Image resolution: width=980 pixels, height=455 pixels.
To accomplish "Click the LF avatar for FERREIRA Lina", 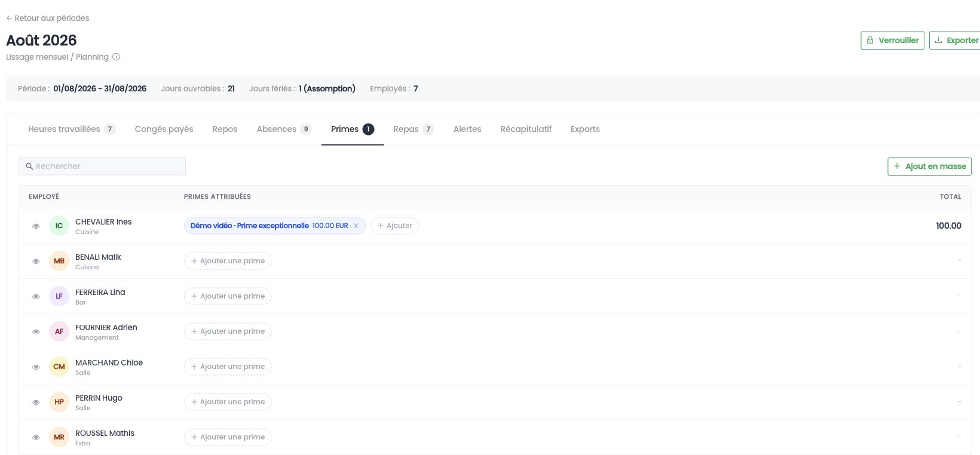I will (59, 296).
